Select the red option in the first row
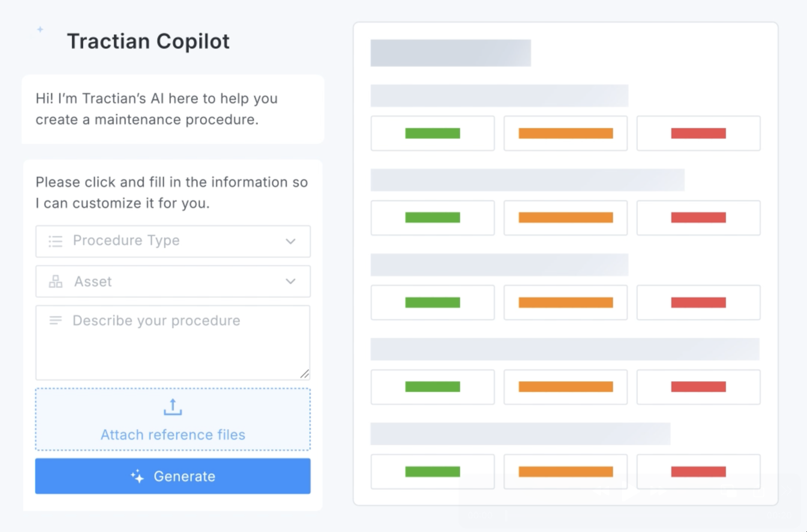Screen dimensions: 807x532 [x=698, y=133]
